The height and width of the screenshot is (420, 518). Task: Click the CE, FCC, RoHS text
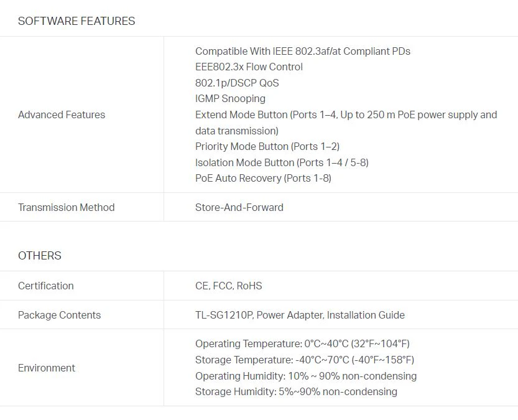[x=229, y=286]
